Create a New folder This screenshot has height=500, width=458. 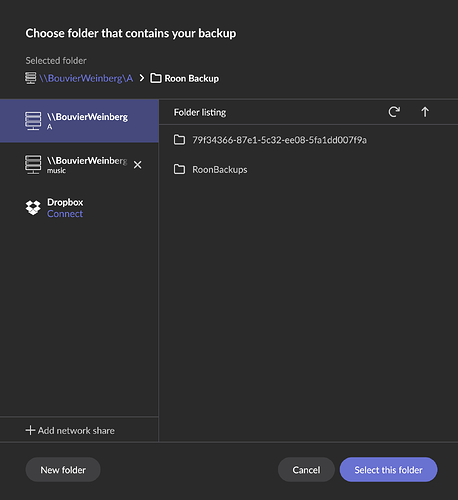(63, 470)
